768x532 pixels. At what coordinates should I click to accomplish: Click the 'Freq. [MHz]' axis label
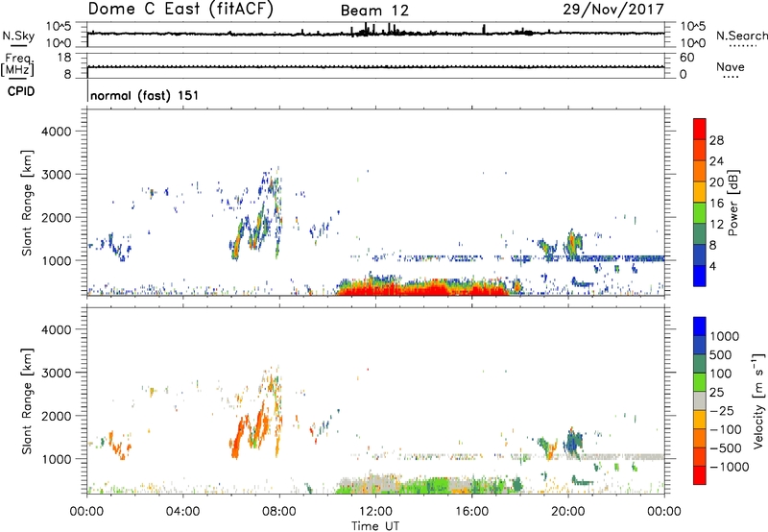pyautogui.click(x=17, y=65)
